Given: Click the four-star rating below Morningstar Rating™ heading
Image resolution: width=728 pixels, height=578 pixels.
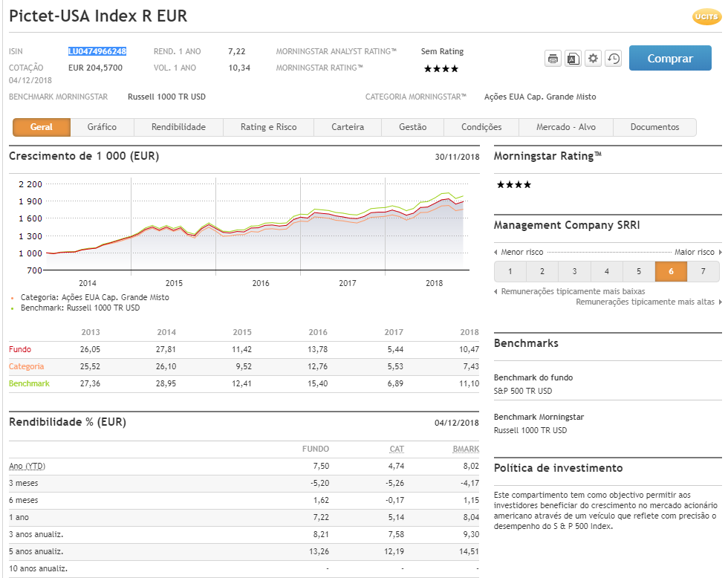Looking at the screenshot, I should coord(513,184).
